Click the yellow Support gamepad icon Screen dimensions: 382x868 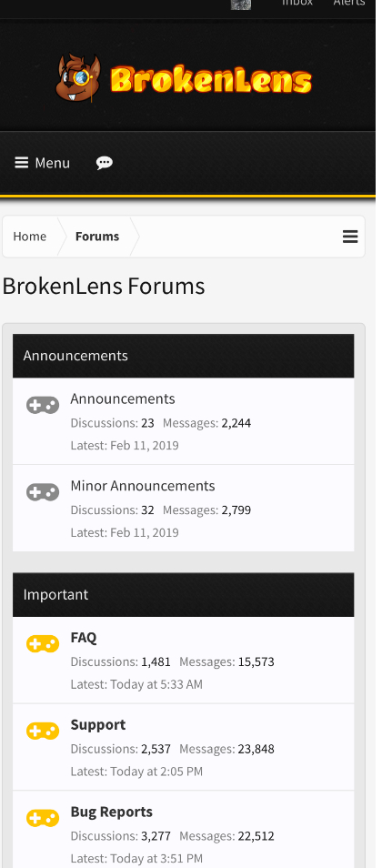pos(43,732)
